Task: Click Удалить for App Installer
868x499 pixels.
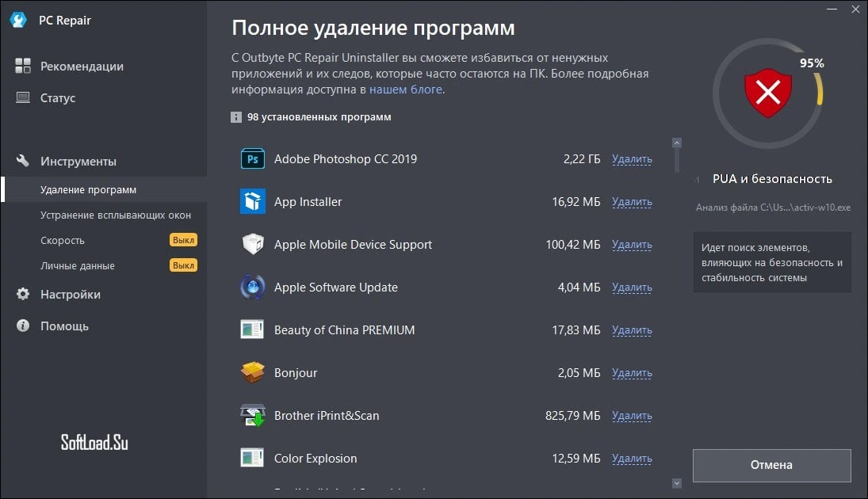Action: click(632, 202)
